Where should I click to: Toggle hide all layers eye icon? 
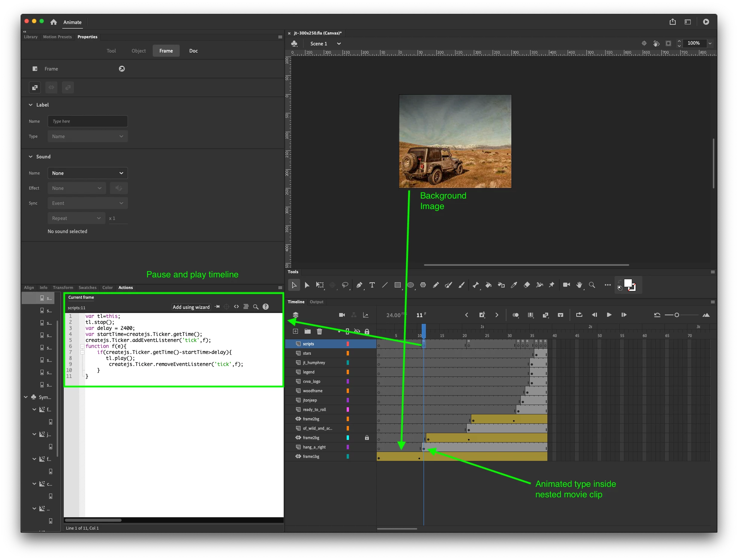click(x=357, y=331)
